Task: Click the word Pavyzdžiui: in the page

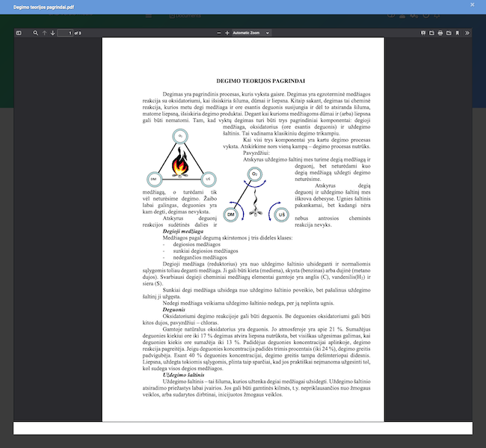Action: (256, 153)
